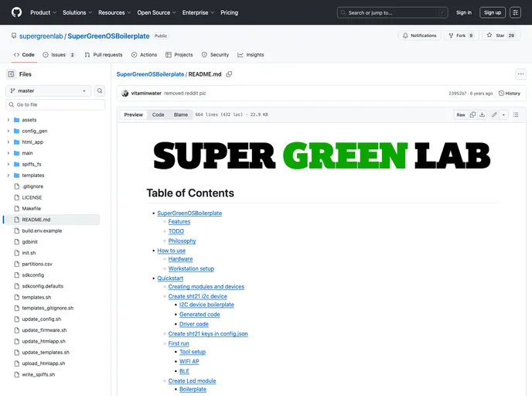Open sdkconfig.defaults file
This screenshot has width=532, height=396.
43,286
